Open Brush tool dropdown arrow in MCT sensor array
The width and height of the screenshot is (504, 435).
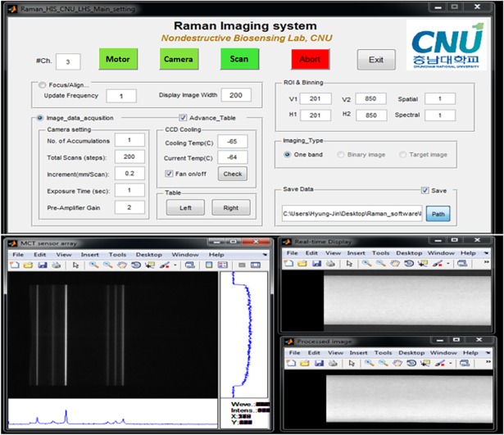click(x=176, y=265)
